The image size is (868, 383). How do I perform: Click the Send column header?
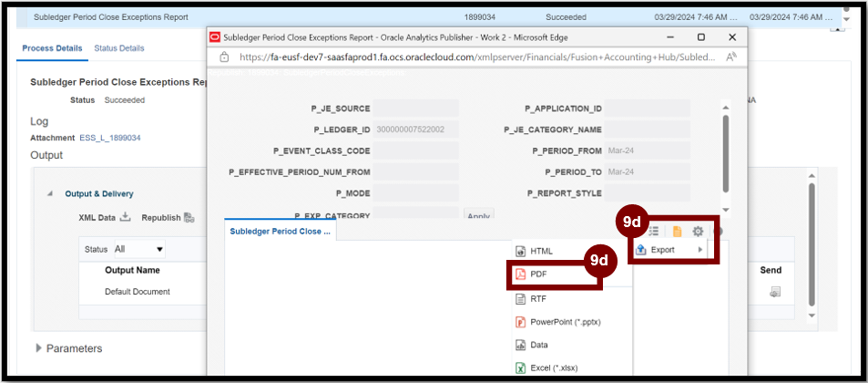[x=771, y=271]
